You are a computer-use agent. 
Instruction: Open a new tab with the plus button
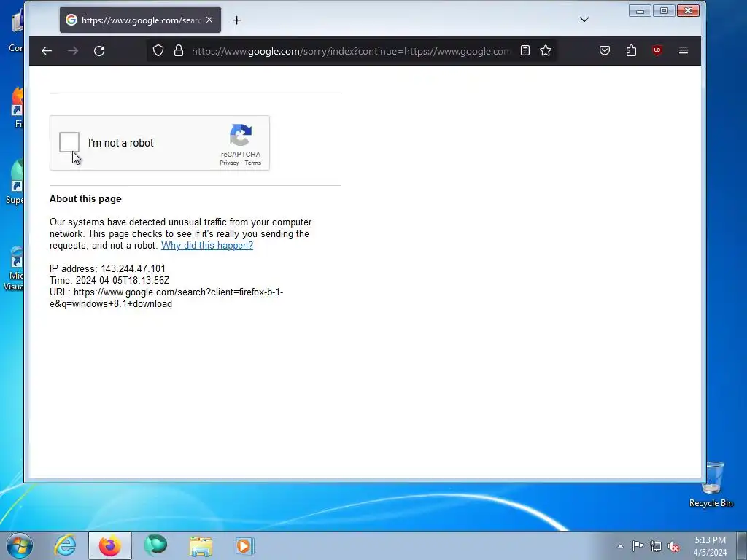click(237, 20)
